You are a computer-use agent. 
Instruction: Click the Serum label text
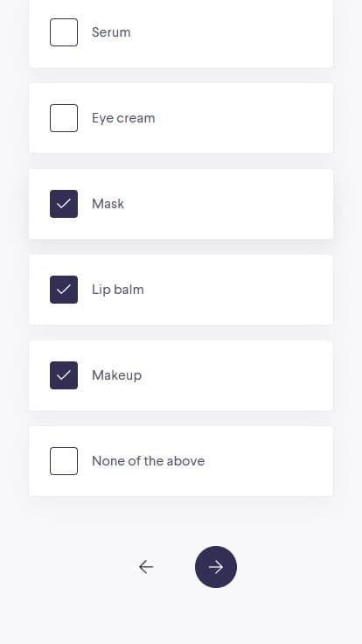[x=111, y=32]
